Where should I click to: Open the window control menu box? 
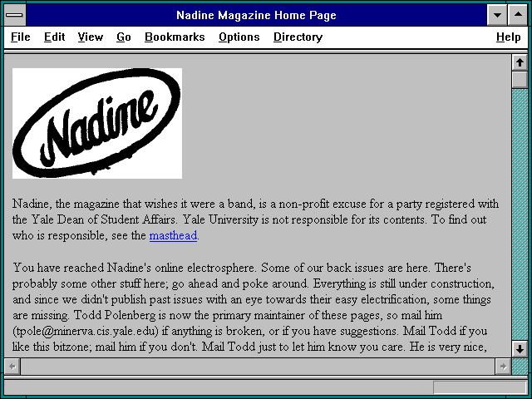click(x=15, y=15)
